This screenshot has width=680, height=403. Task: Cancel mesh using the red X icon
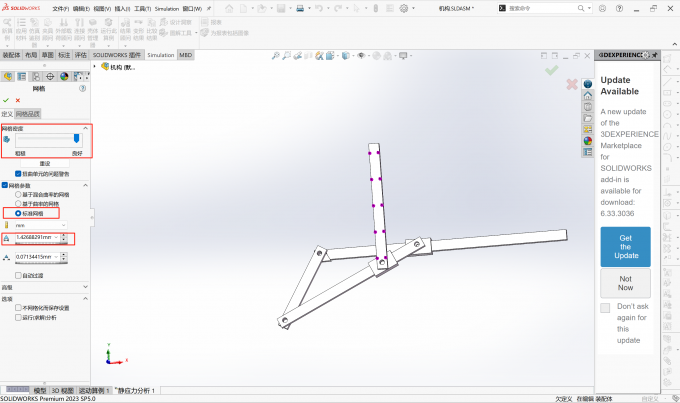coord(17,100)
